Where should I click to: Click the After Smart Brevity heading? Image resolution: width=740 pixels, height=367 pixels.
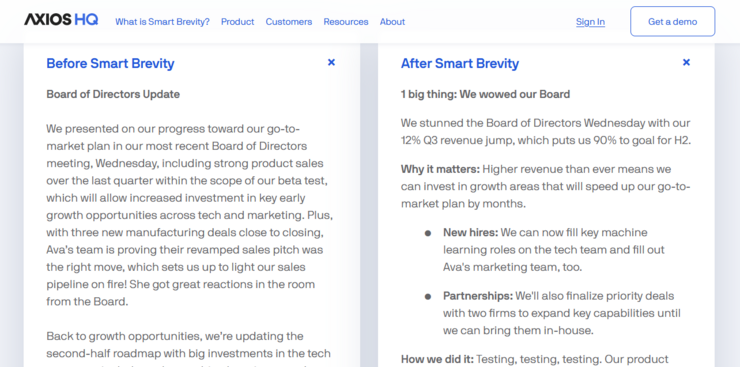point(460,63)
